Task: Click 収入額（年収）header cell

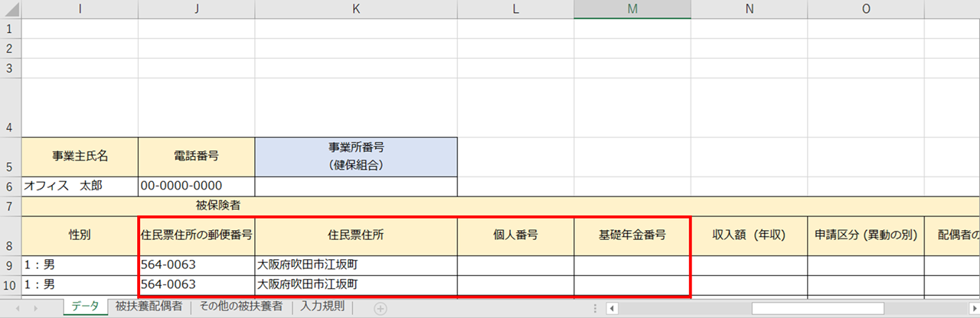Action: tap(749, 235)
